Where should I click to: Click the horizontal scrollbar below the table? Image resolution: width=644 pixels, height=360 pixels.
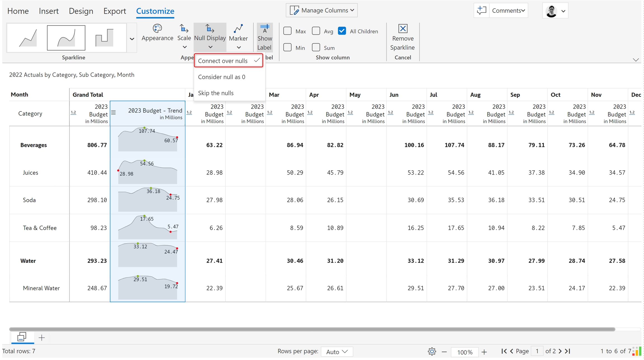pyautogui.click(x=312, y=329)
